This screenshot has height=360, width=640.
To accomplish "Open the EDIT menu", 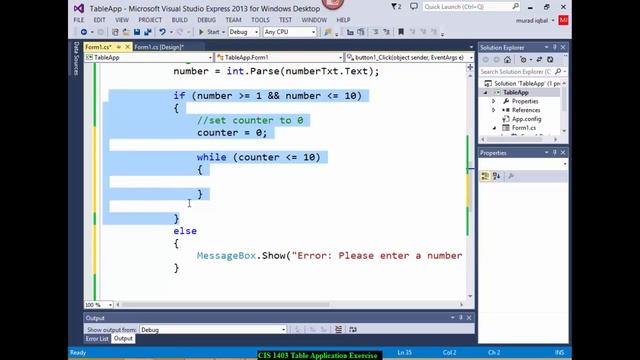I will click(x=100, y=20).
